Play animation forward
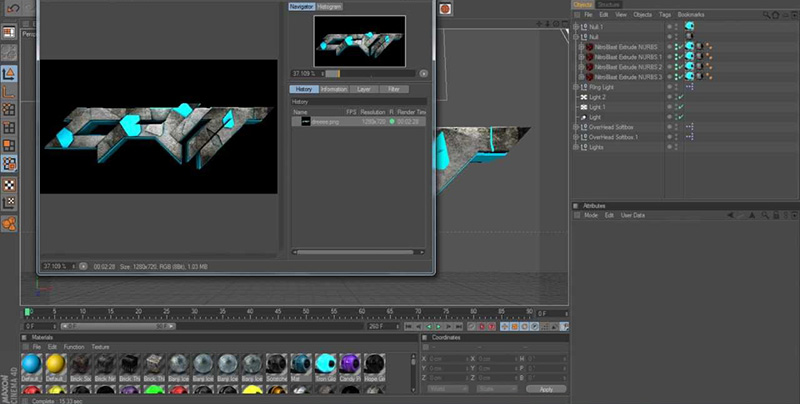This screenshot has height=404, width=800. pos(438,326)
